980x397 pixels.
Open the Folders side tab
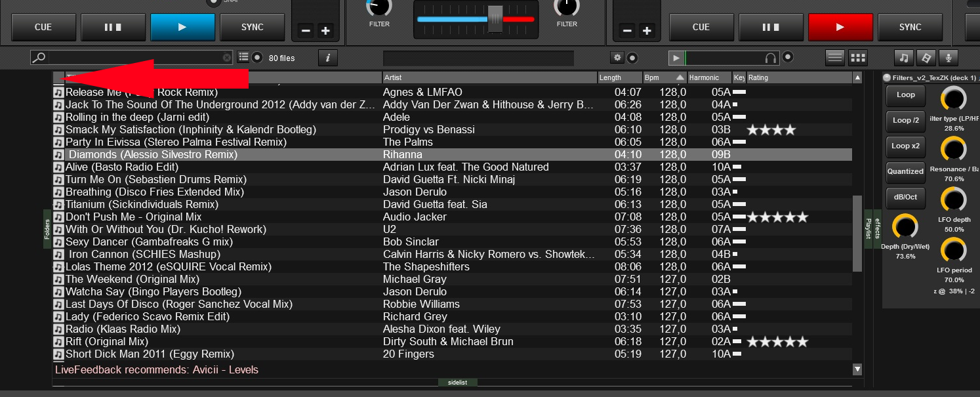(x=47, y=229)
